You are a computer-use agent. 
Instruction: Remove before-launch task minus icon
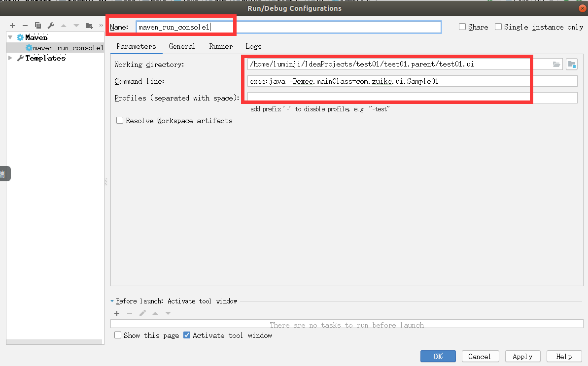click(x=130, y=313)
